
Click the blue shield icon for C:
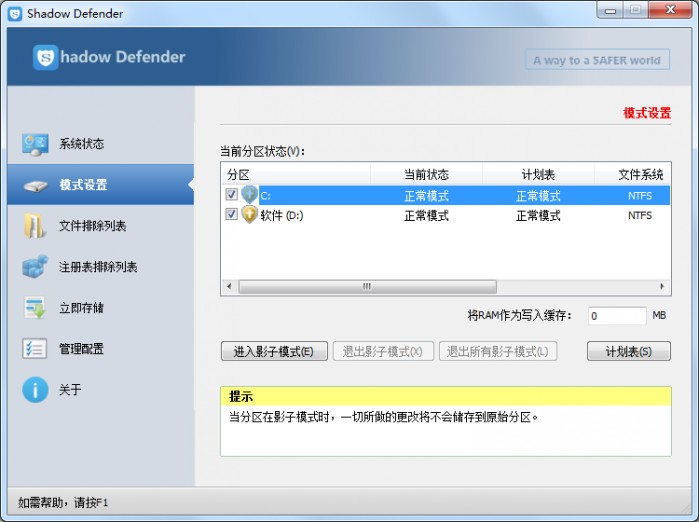(250, 195)
